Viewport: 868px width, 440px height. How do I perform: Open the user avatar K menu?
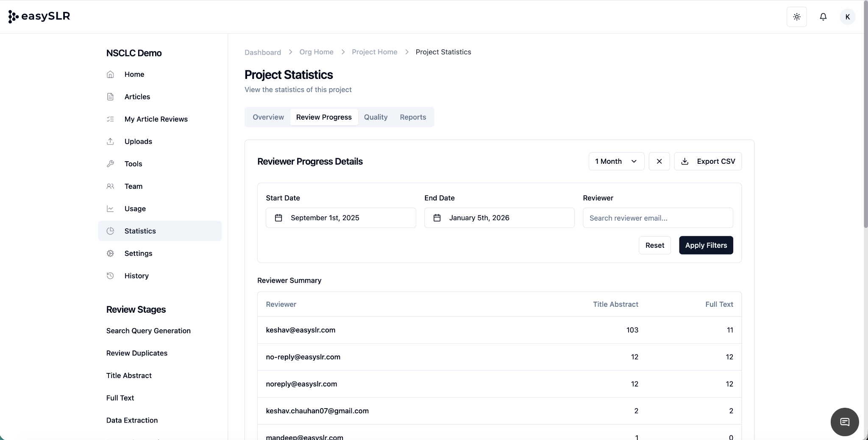847,17
